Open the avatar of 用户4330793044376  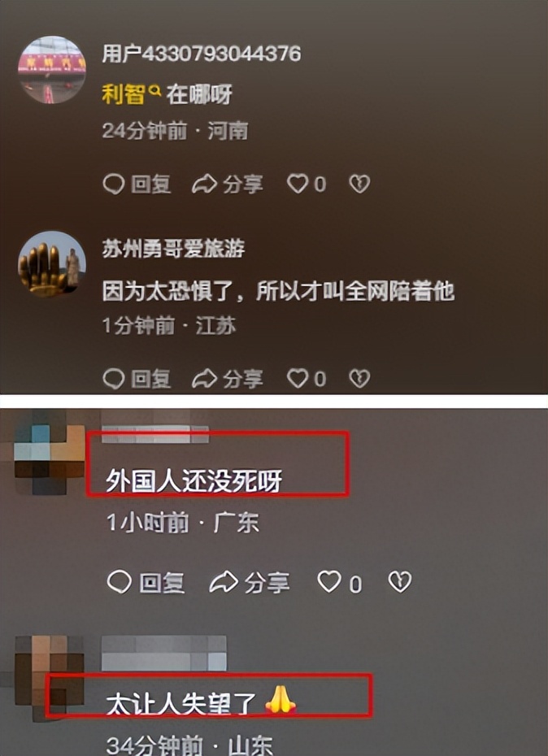coord(51,70)
